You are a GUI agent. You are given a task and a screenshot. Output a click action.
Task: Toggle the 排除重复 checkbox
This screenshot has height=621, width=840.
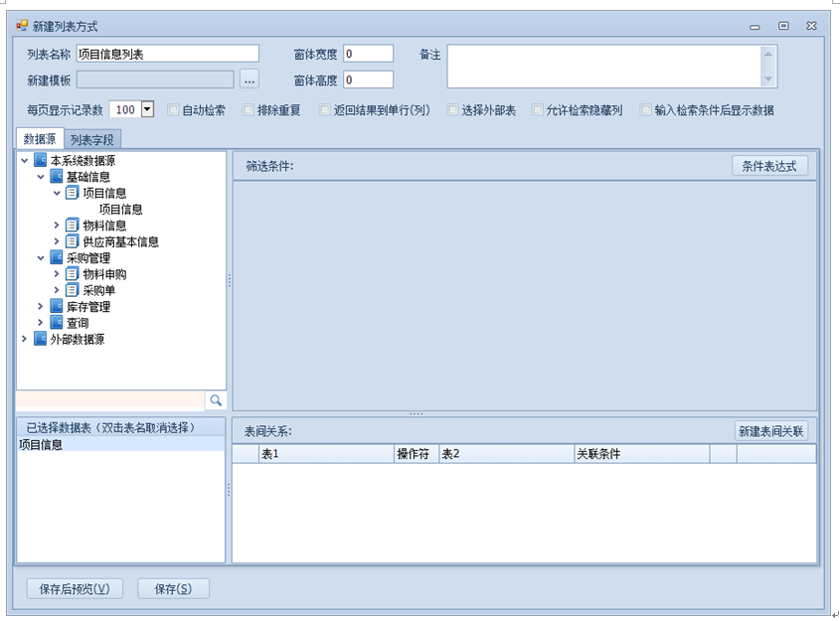[249, 110]
